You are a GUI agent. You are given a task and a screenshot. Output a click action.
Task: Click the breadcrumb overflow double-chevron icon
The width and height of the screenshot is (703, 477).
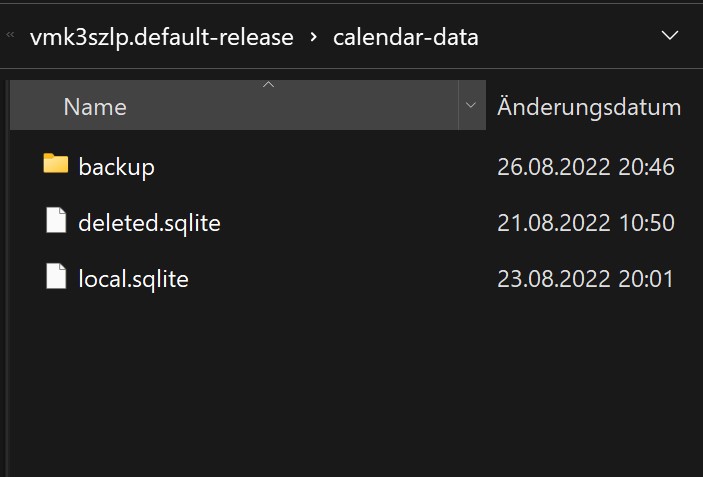tap(11, 37)
